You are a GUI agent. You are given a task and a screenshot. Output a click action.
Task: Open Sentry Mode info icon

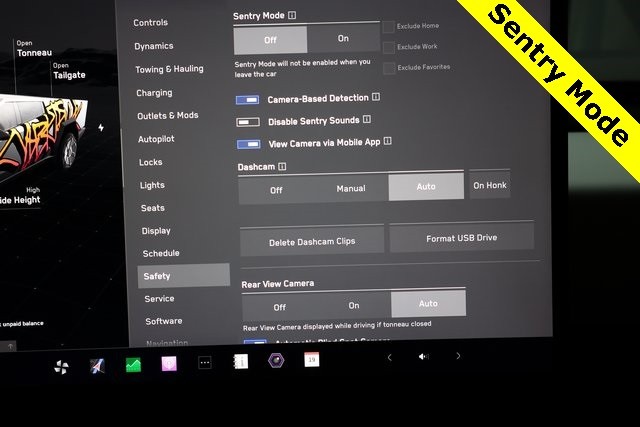pos(292,15)
